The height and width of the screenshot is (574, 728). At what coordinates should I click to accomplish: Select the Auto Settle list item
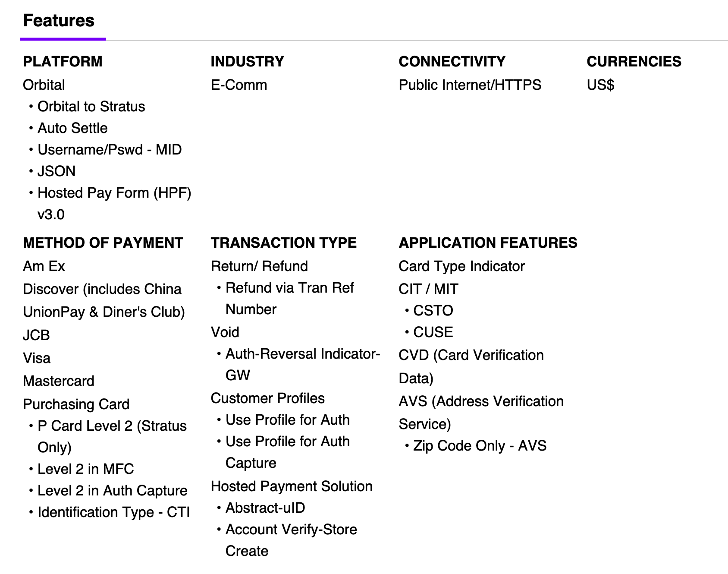72,128
